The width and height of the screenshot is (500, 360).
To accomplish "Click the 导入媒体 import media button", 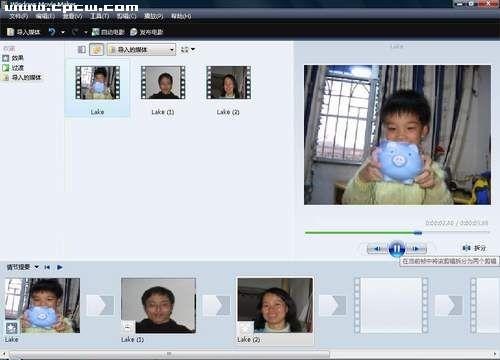I will point(24,32).
